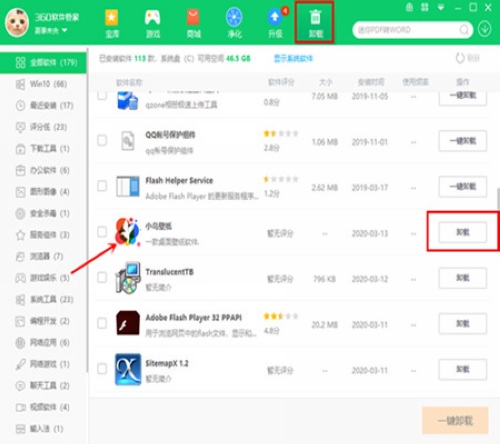Click the software list vertical scrollbar thumb
The width and height of the screenshot is (500, 444).
[498, 198]
